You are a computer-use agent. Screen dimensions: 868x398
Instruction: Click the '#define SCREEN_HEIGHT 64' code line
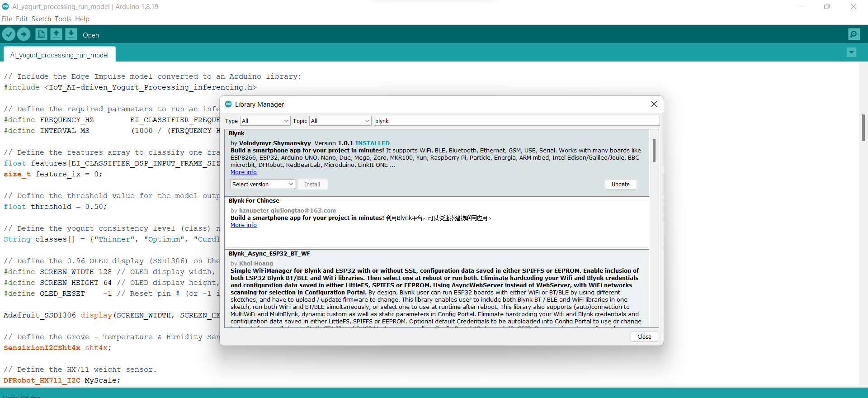pyautogui.click(x=111, y=283)
